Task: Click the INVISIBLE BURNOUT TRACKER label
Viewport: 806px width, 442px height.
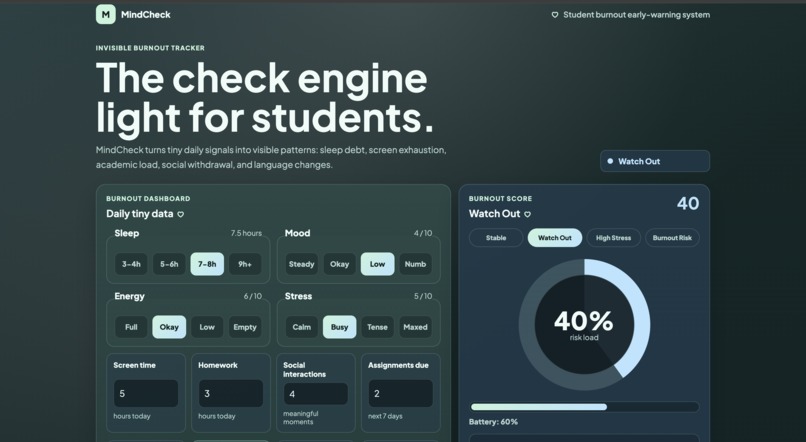Action: pos(150,48)
